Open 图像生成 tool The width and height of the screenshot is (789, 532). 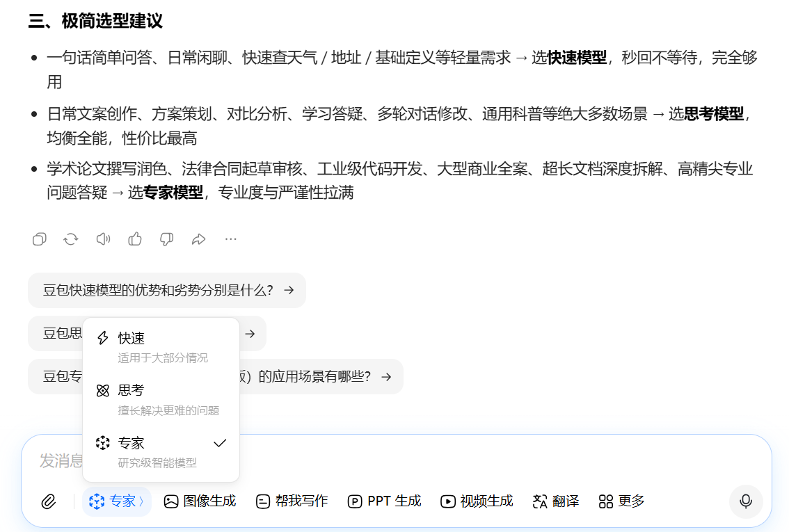click(200, 501)
